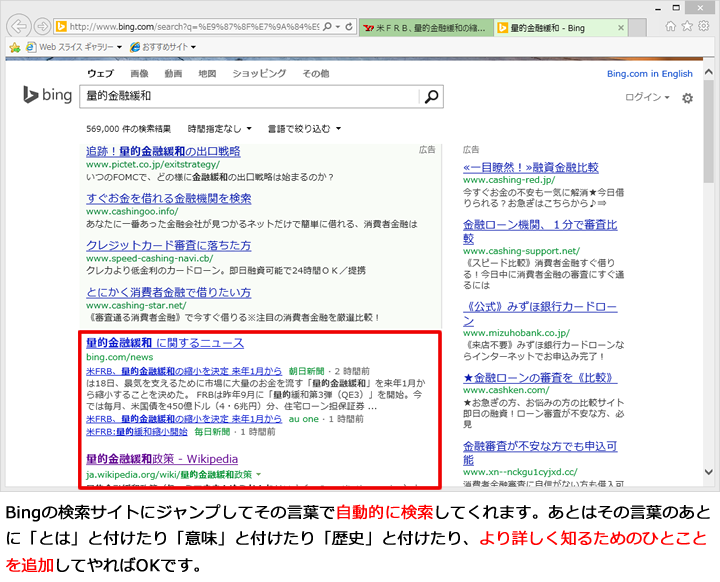The width and height of the screenshot is (720, 582).
Task: Click the browser forward arrow button
Action: (42, 27)
